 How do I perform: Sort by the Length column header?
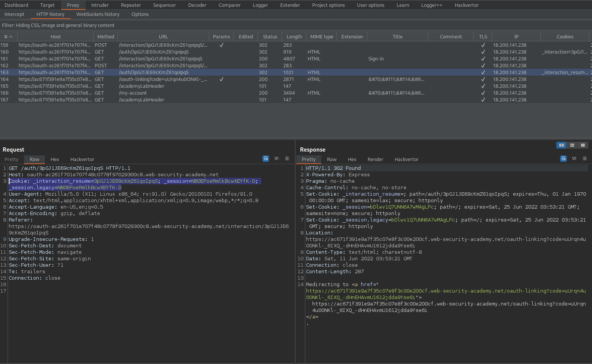point(294,37)
